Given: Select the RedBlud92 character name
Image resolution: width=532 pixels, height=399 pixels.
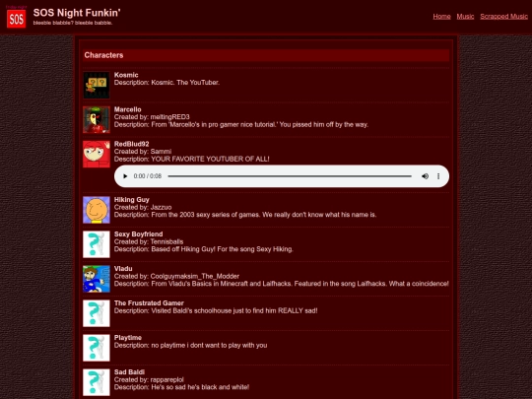Looking at the screenshot, I should click(x=132, y=144).
